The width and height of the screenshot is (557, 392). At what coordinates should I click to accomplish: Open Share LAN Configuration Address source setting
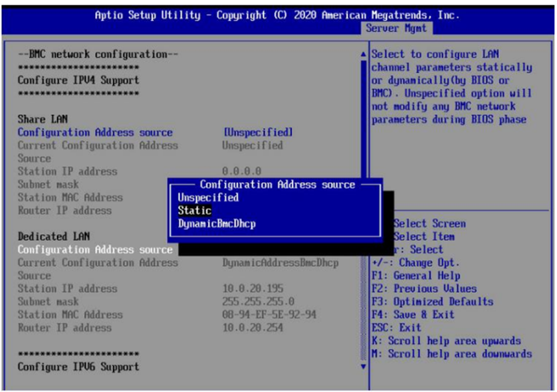pyautogui.click(x=95, y=132)
